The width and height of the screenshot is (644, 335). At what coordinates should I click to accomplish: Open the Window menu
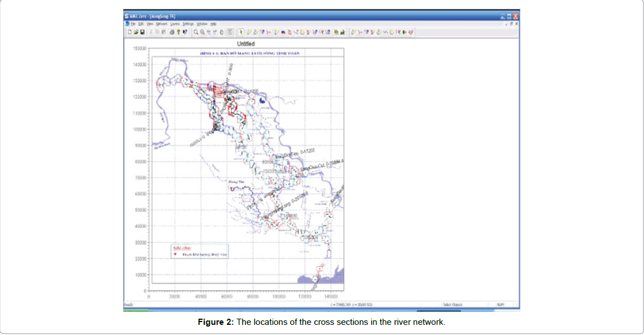point(202,24)
